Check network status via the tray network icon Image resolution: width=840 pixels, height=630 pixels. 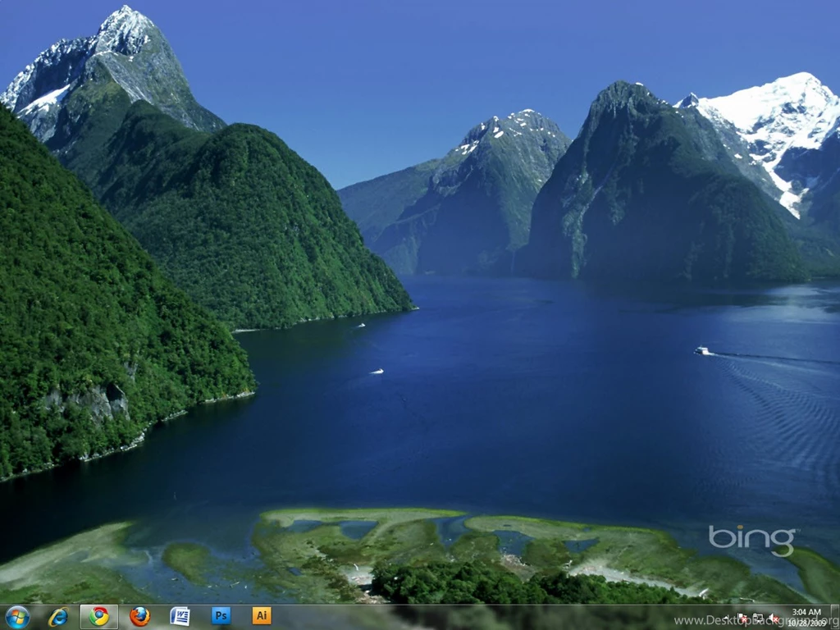tap(759, 617)
